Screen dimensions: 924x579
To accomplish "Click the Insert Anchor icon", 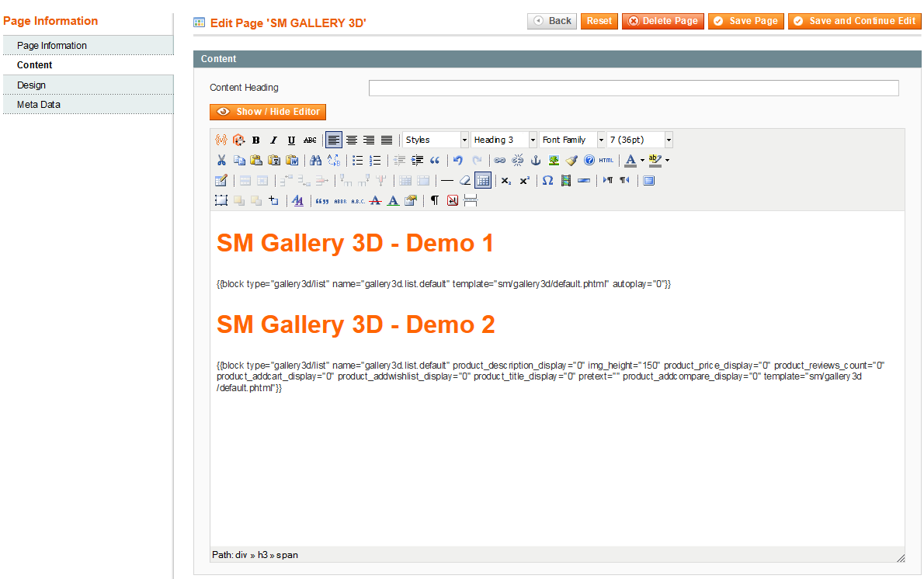I will click(x=536, y=160).
